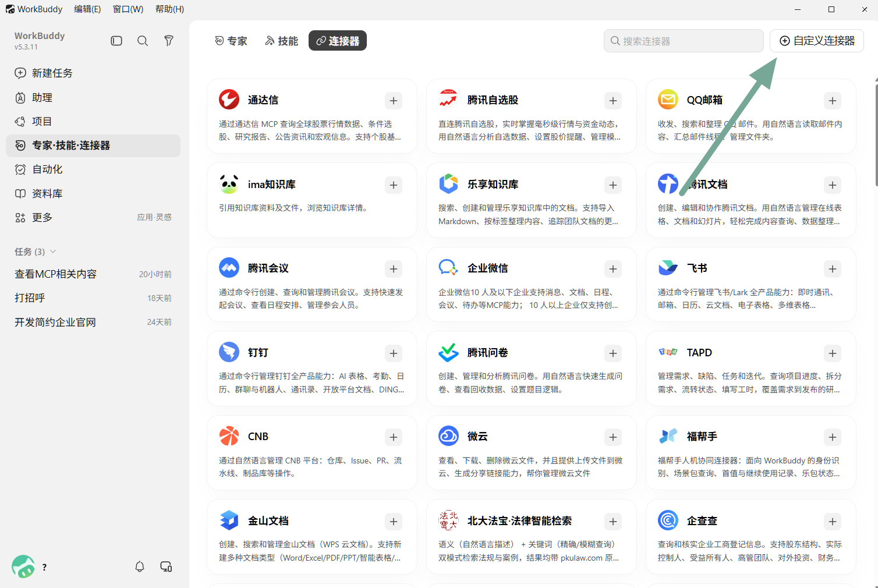
Task: Open 资料库 in the sidebar
Action: [93, 194]
